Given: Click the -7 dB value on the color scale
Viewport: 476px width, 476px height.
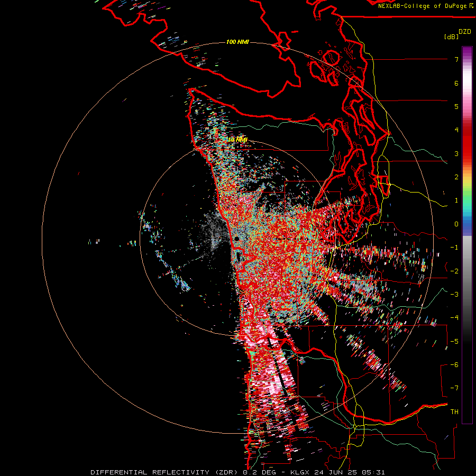Looking at the screenshot, I should [454, 388].
